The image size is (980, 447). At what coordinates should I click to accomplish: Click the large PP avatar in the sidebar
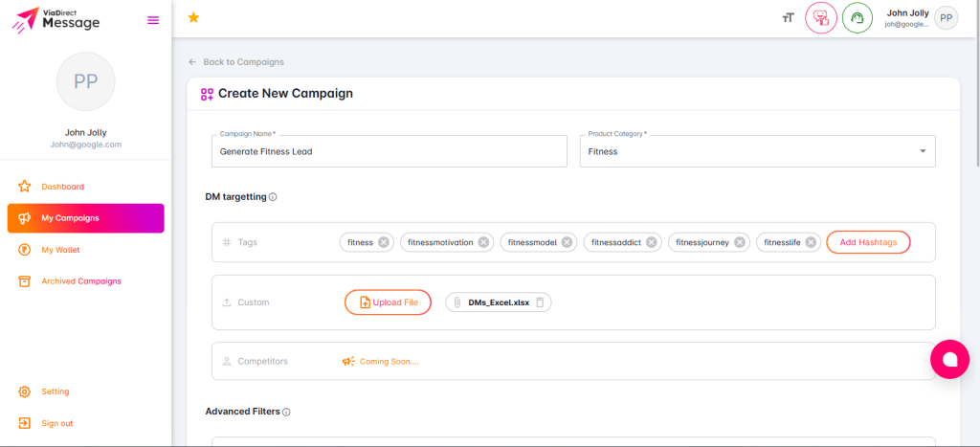coord(85,82)
